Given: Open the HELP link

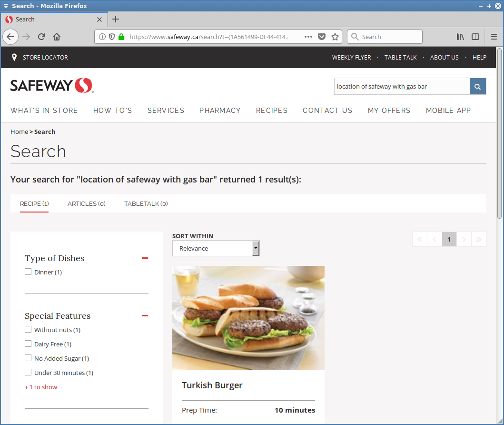Looking at the screenshot, I should pyautogui.click(x=479, y=57).
